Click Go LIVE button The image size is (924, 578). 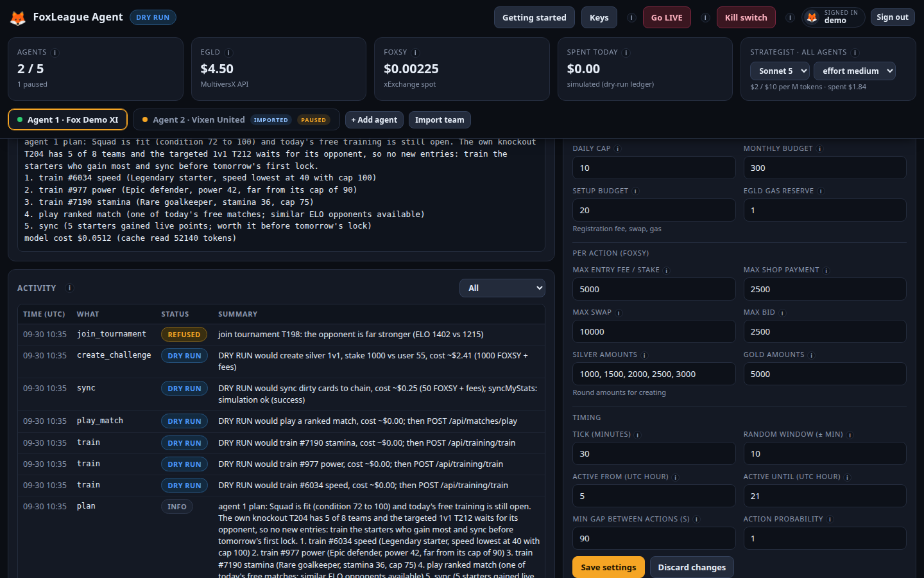click(x=667, y=17)
